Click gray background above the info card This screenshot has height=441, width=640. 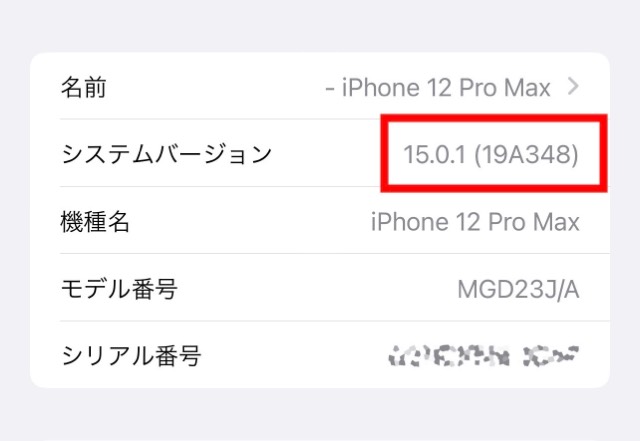(x=320, y=24)
